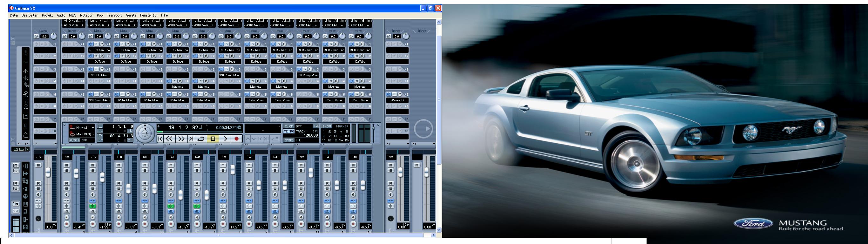Click the global Write (W) automation button
Image resolution: width=868 pixels, height=244 pixels.
coord(16,189)
